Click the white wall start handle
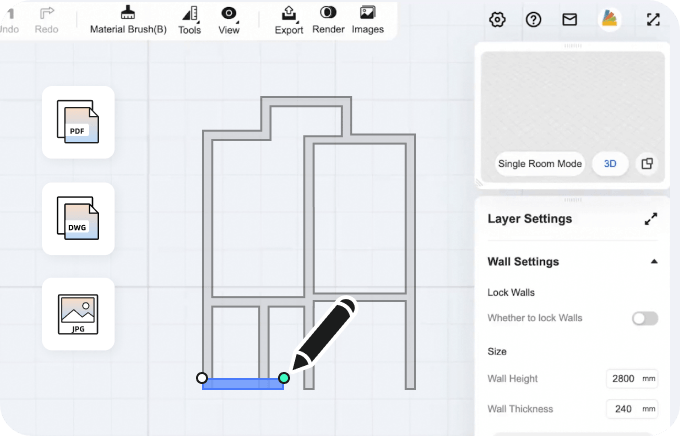Viewport: 680px width, 436px height. [202, 378]
